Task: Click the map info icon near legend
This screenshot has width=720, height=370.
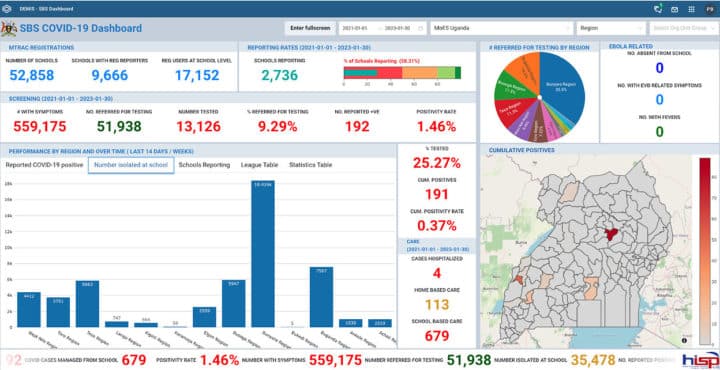Action: click(x=684, y=340)
